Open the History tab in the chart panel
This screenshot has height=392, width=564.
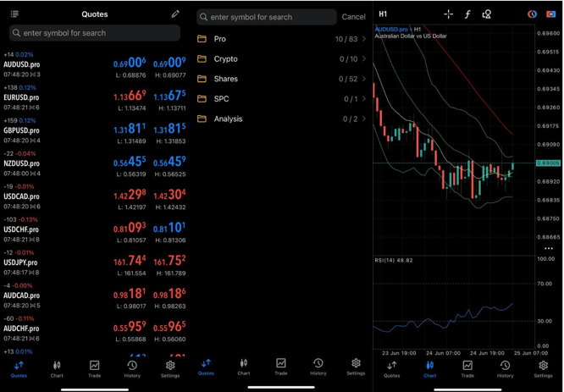pos(506,369)
